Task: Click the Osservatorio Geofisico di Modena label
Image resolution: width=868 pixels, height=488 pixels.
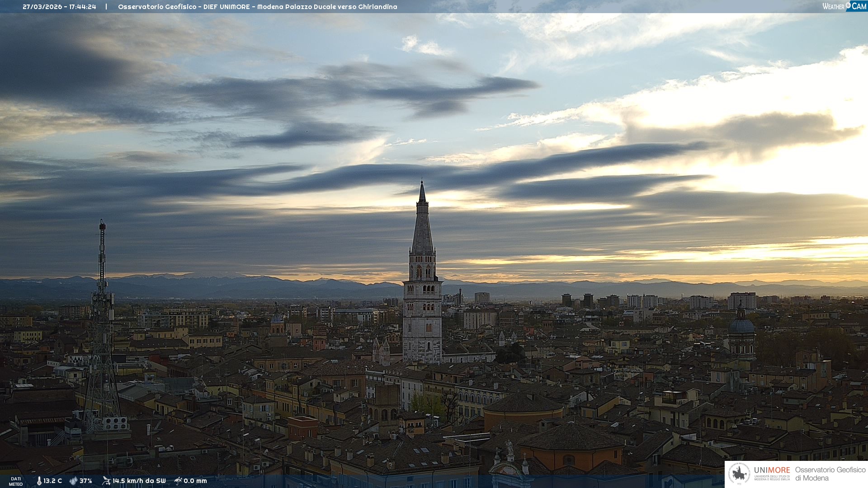Action: [830, 474]
